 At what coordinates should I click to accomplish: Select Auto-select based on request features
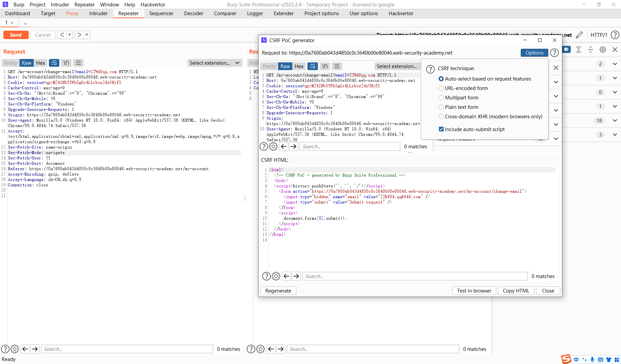point(485,79)
